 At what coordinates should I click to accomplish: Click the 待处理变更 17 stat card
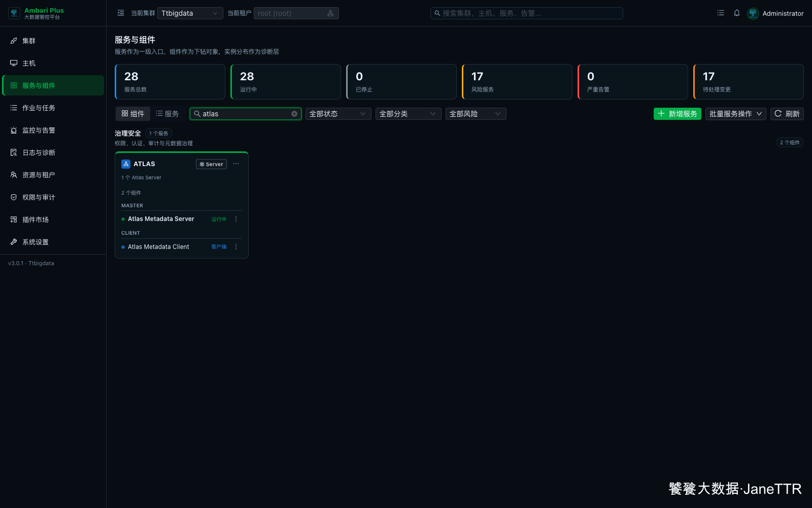749,82
